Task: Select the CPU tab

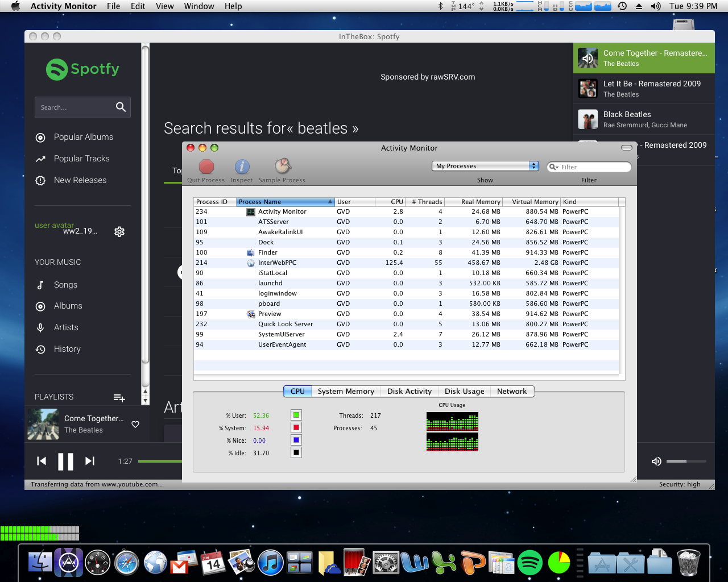Action: point(297,391)
